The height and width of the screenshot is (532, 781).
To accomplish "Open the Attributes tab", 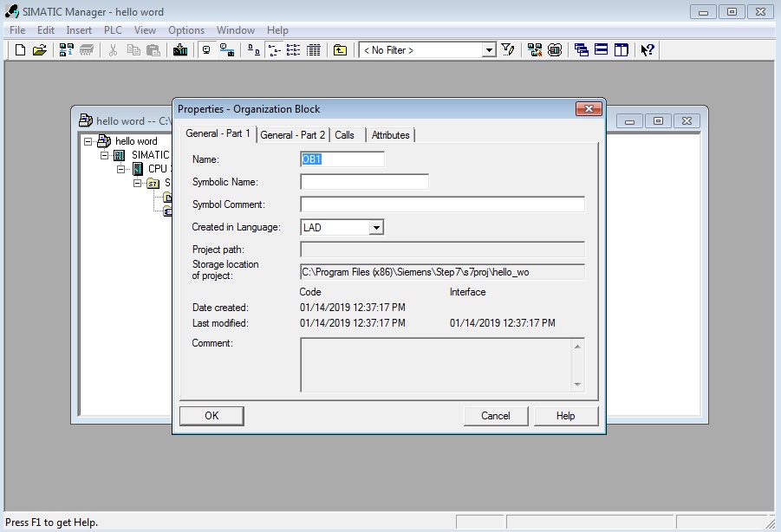I will coord(390,135).
